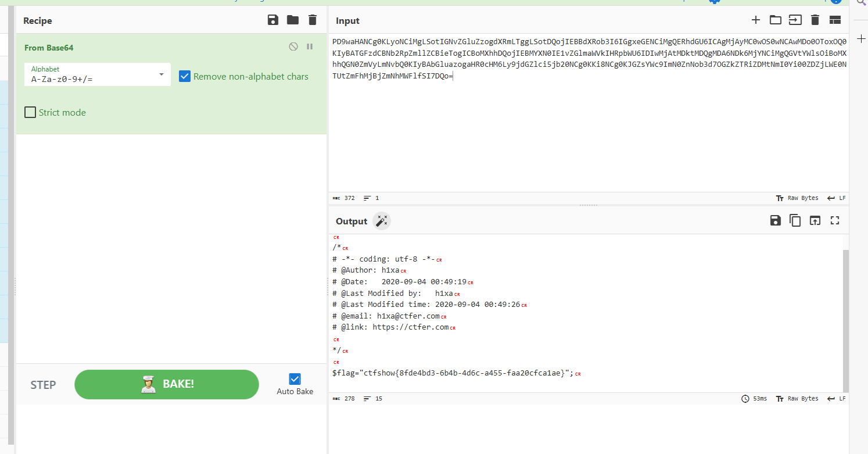Toggle Remove non-alphabet chars checkbox
Viewport: 868px width, 454px height.
185,76
